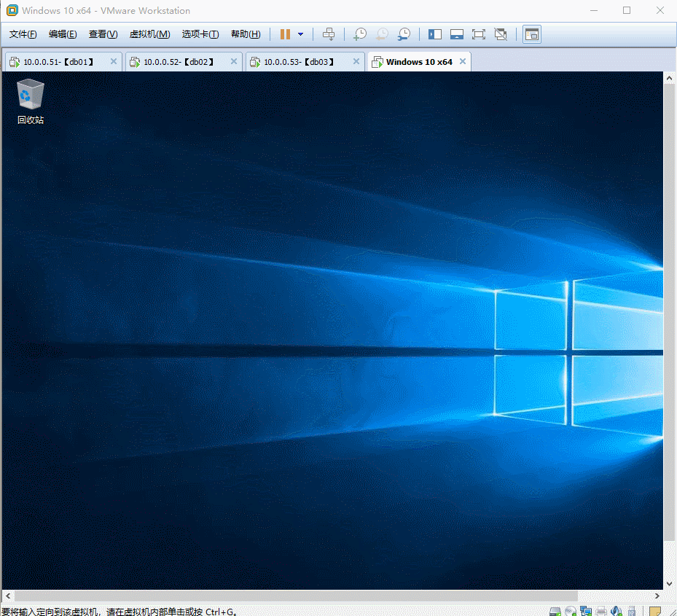Open the 编辑(E) menu

[x=63, y=34]
